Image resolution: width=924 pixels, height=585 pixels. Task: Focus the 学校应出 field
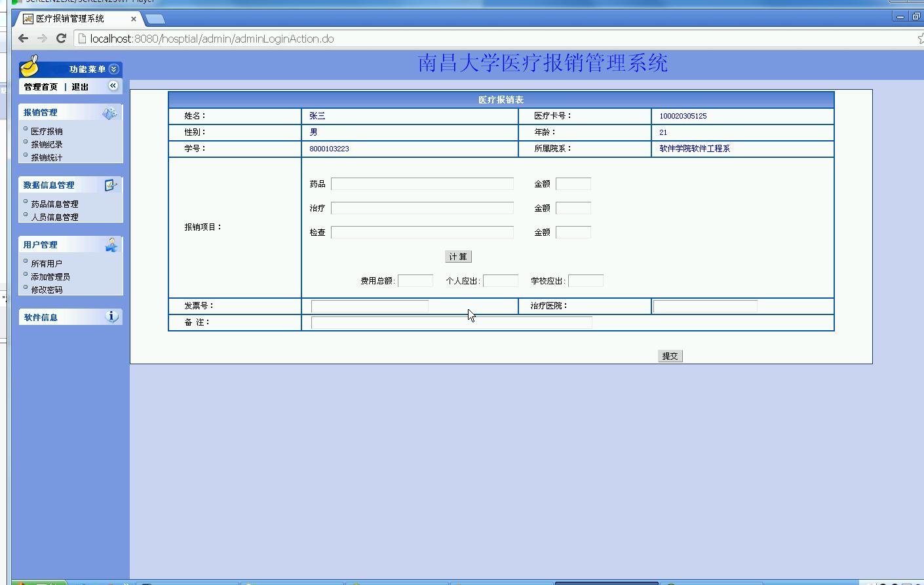click(586, 281)
